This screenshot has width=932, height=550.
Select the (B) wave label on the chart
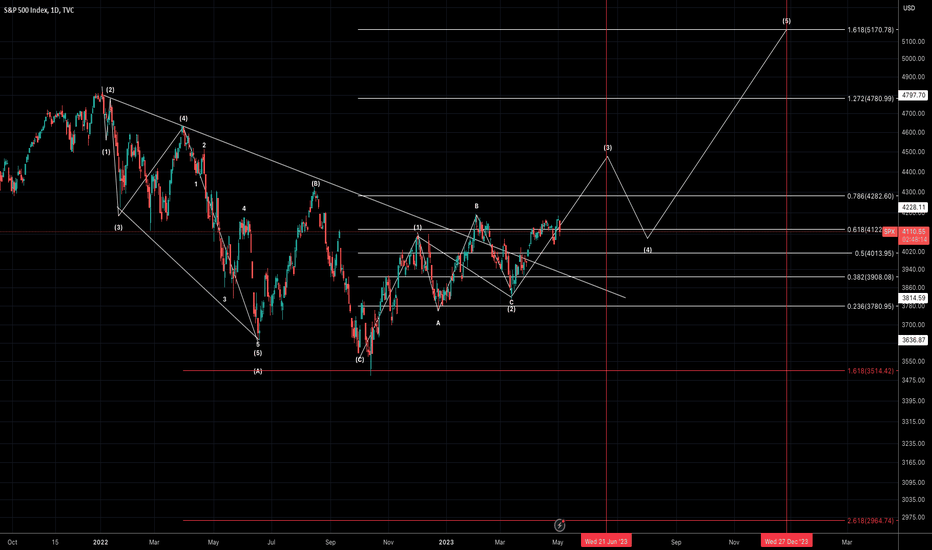click(x=316, y=184)
